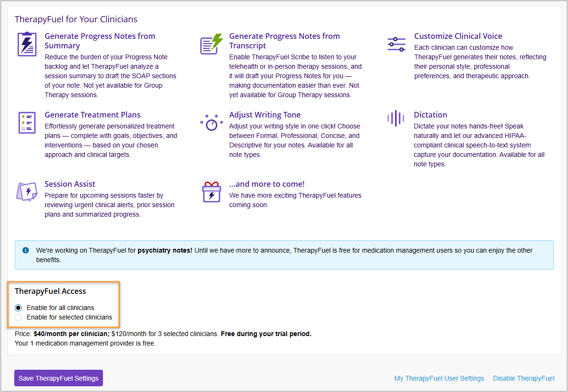Screen dimensions: 568x392
Task: Click 'Generate Progress Notes from Transcript' heading
Action: [x=284, y=41]
